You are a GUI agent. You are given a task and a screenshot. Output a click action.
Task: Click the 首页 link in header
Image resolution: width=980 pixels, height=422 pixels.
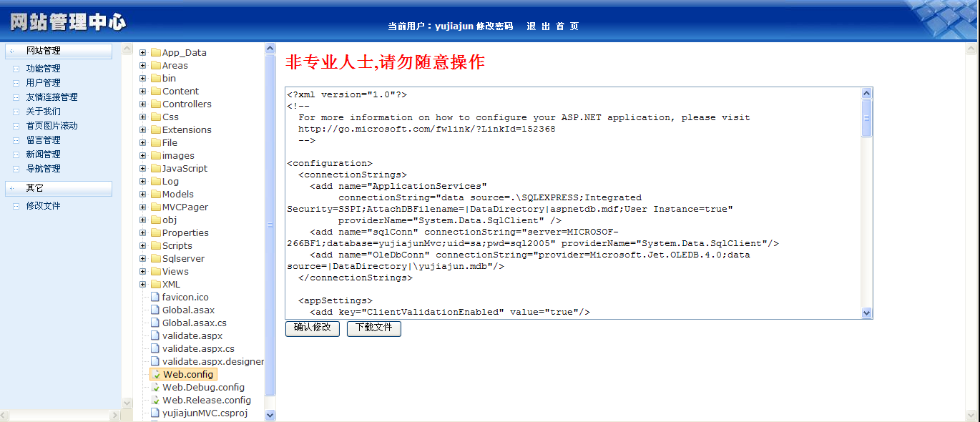pos(567,26)
